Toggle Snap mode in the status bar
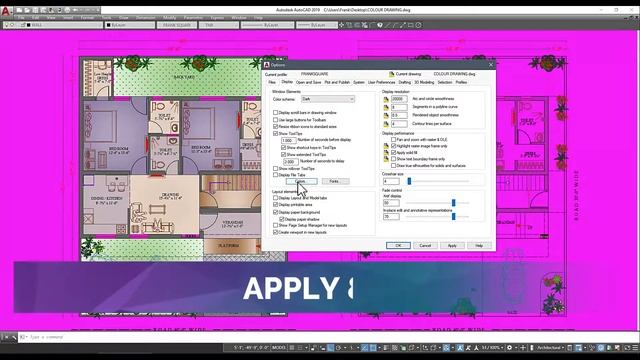640x360 pixels. click(300, 348)
